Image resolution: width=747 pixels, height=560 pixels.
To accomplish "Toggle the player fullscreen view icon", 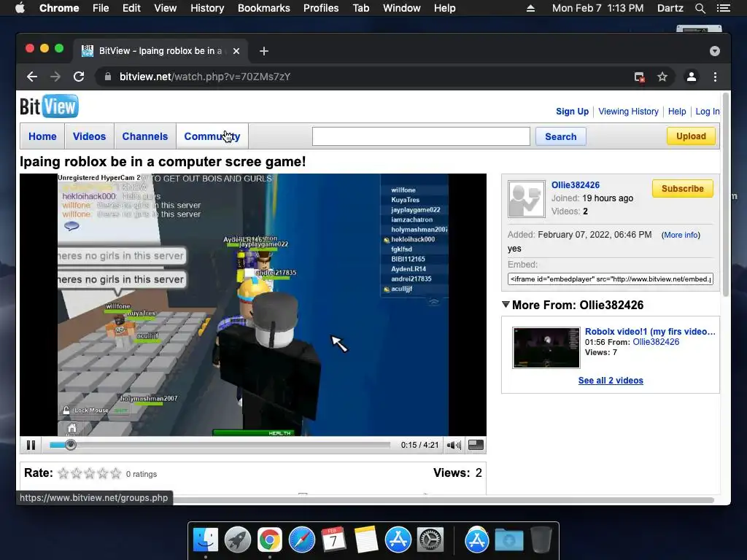I will point(476,445).
